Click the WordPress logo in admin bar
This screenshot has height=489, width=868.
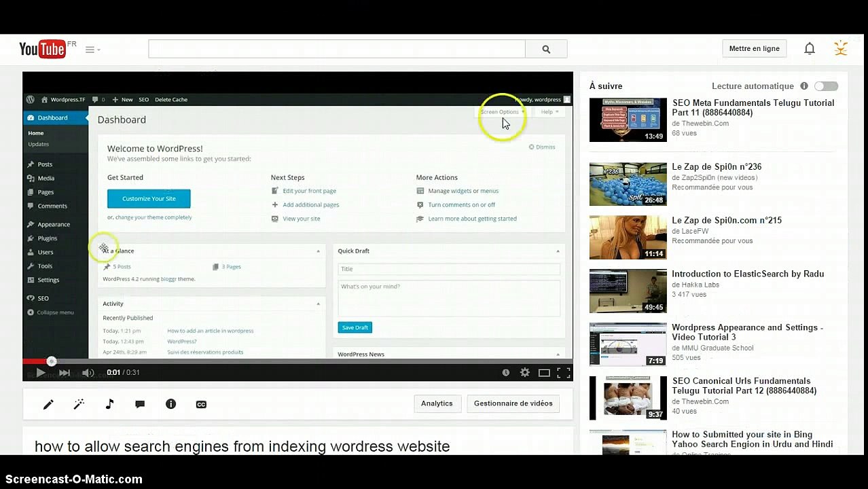31,99
